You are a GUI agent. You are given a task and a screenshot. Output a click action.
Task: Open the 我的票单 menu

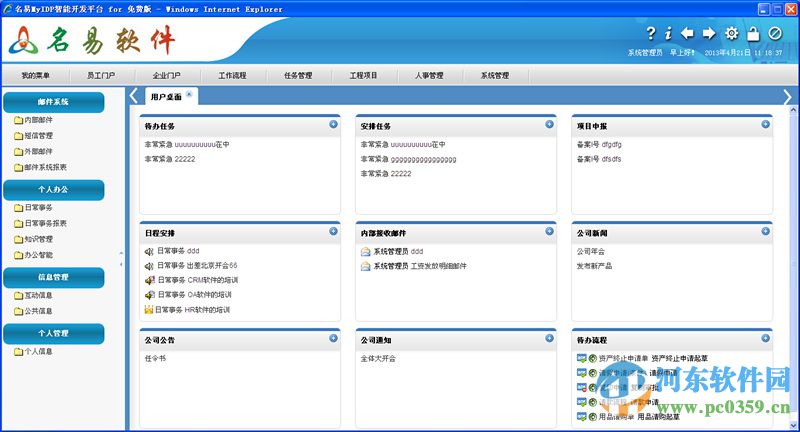(36, 75)
